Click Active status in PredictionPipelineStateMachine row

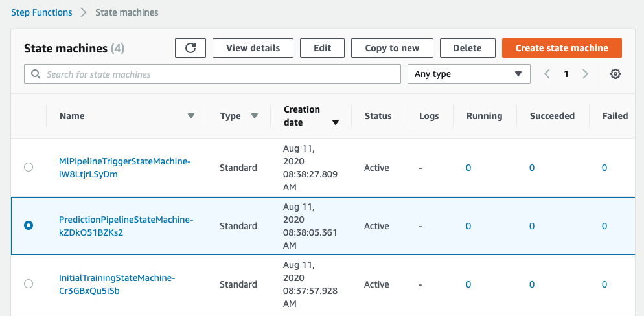376,226
